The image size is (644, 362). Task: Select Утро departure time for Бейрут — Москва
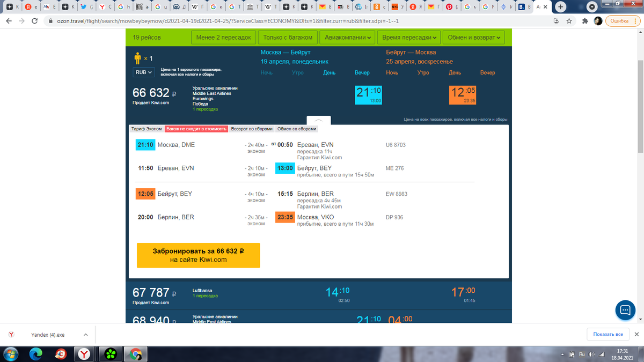423,72
